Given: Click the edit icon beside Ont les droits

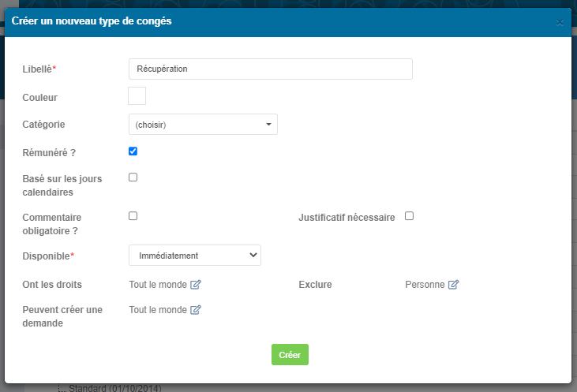Looking at the screenshot, I should point(196,284).
